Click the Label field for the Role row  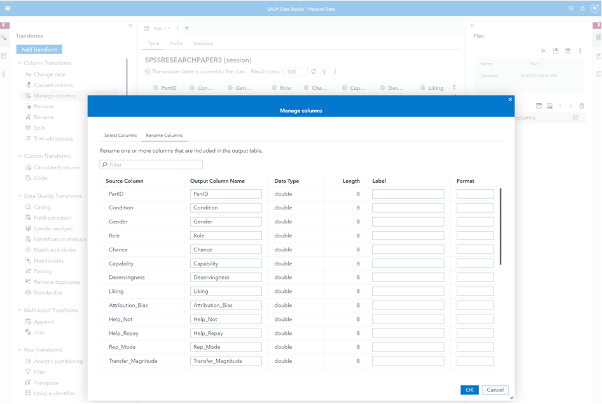coord(408,235)
